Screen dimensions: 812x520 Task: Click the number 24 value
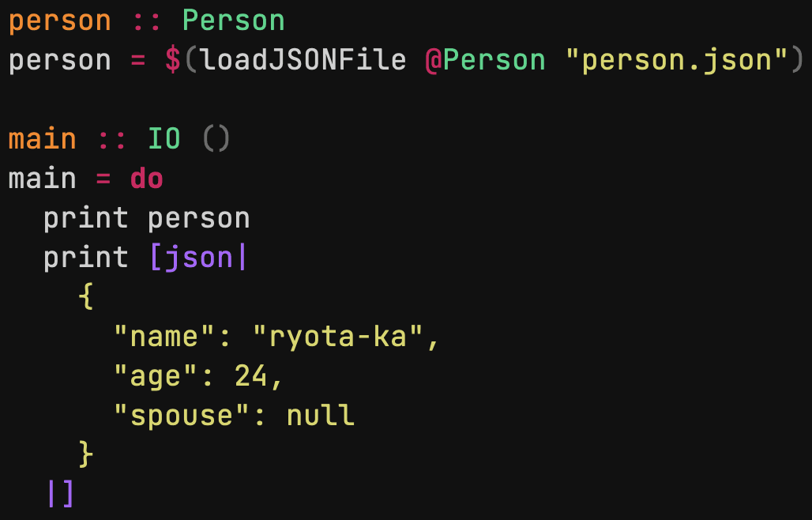[251, 375]
